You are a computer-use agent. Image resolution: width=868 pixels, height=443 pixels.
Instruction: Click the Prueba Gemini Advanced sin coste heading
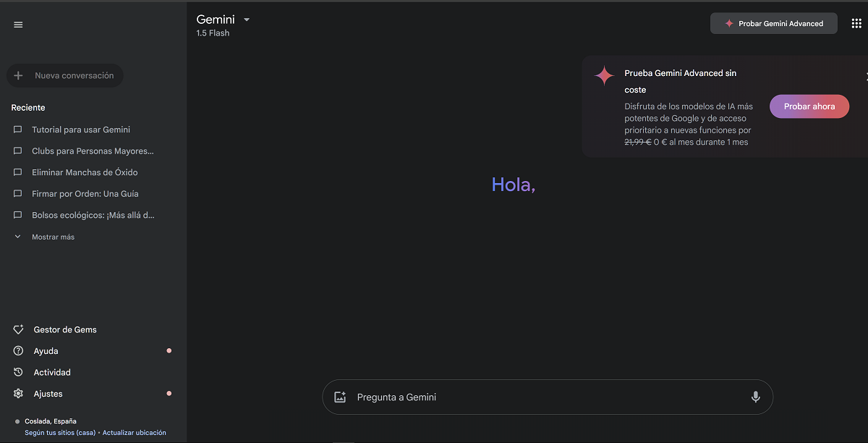click(x=681, y=81)
